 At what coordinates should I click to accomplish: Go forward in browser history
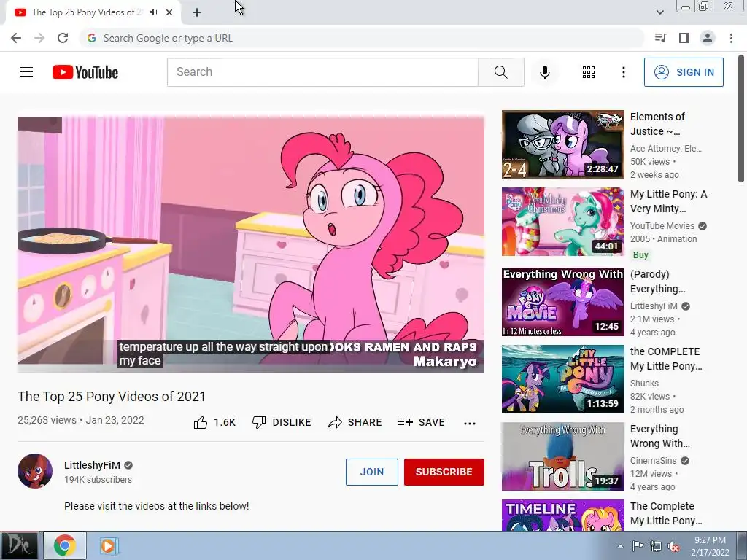[39, 38]
